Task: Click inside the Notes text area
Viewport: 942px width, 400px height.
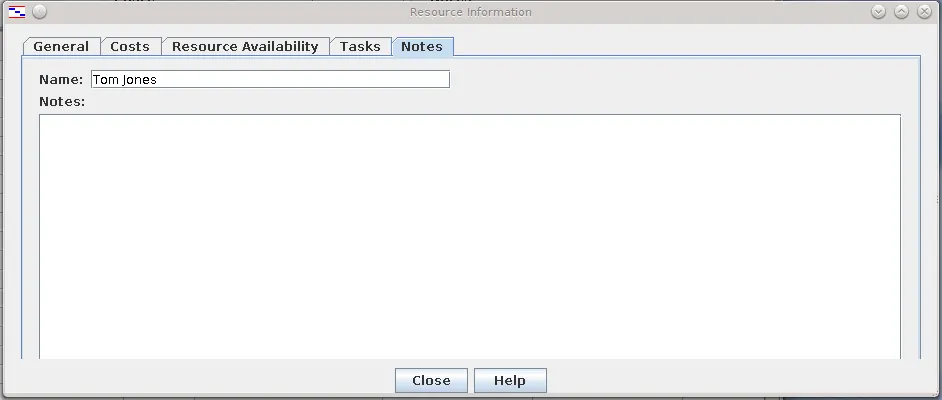Action: [470, 237]
